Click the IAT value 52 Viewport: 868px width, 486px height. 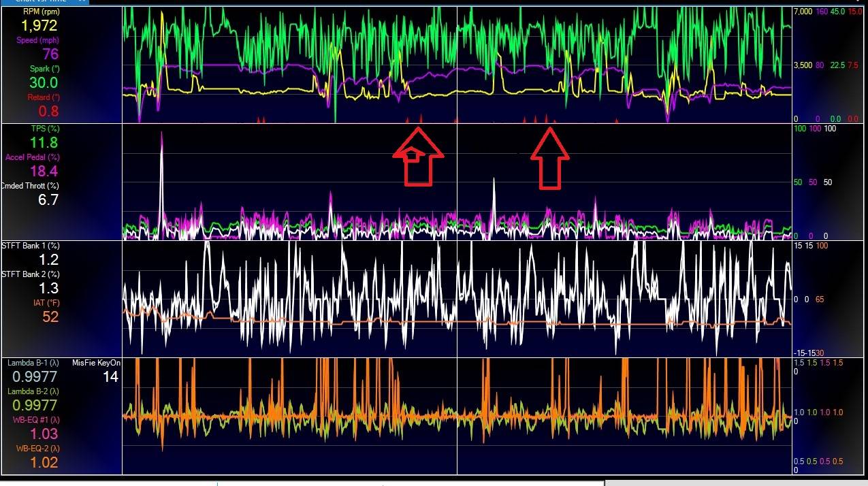pos(50,317)
